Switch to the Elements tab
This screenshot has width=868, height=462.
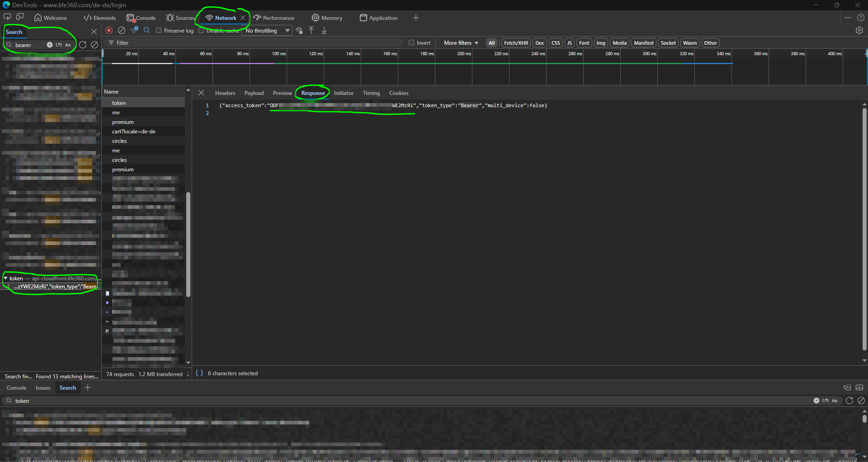tap(99, 18)
